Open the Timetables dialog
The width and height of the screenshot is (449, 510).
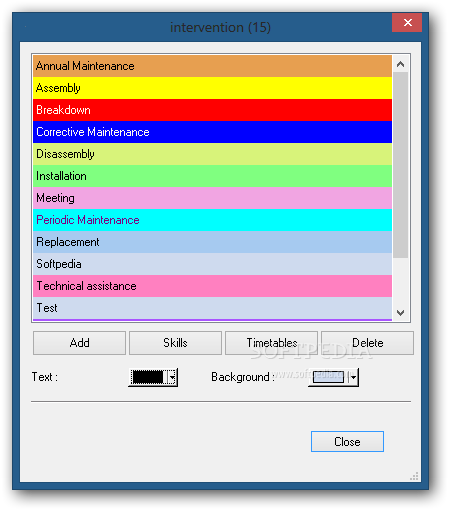coord(271,343)
